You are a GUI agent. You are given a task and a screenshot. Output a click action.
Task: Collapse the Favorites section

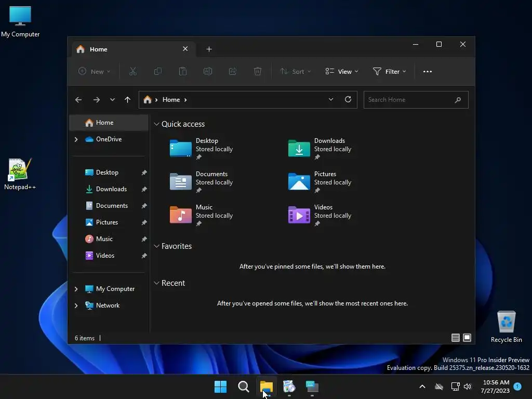(156, 246)
